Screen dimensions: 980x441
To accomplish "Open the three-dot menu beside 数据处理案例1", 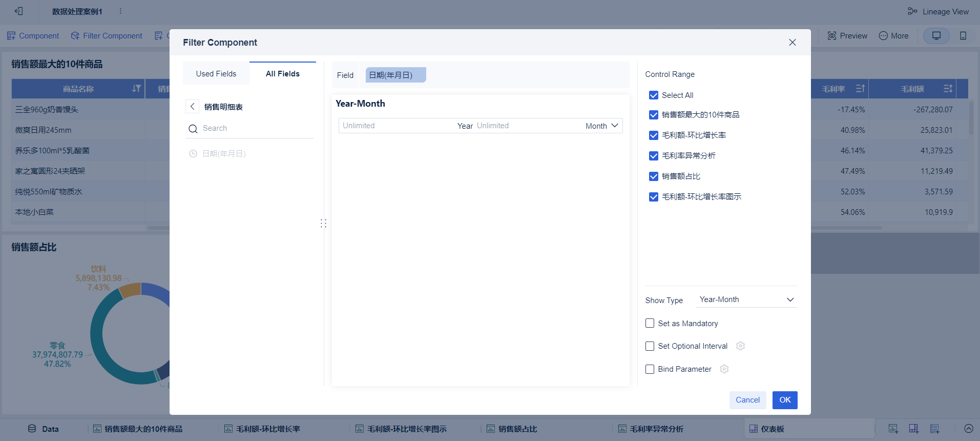I will point(120,11).
